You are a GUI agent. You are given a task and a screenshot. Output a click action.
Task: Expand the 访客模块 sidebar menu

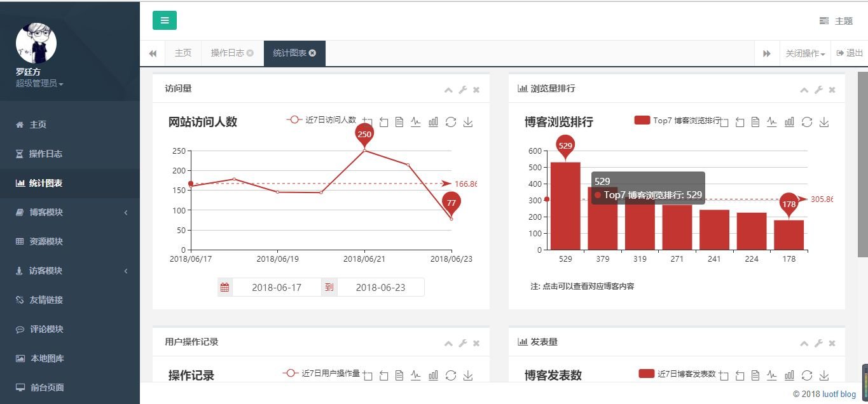pyautogui.click(x=70, y=271)
